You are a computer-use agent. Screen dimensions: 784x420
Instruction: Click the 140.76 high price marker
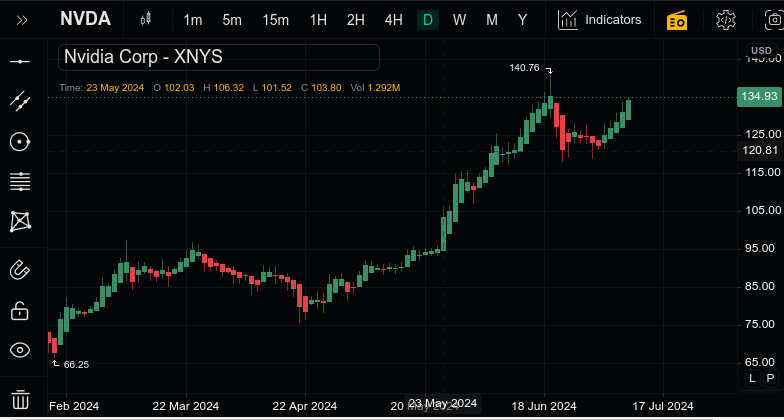point(524,68)
